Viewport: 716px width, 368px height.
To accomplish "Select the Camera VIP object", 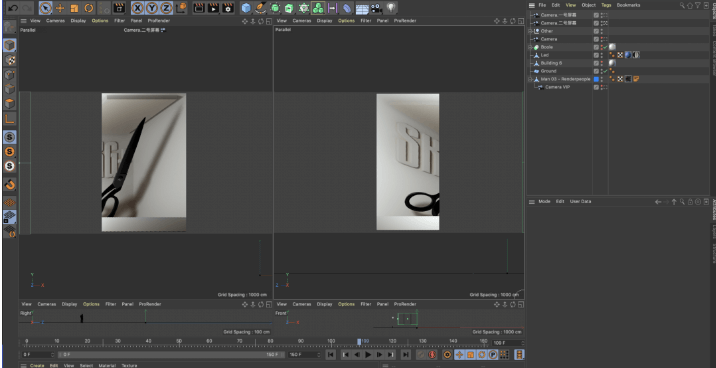I will [557, 87].
